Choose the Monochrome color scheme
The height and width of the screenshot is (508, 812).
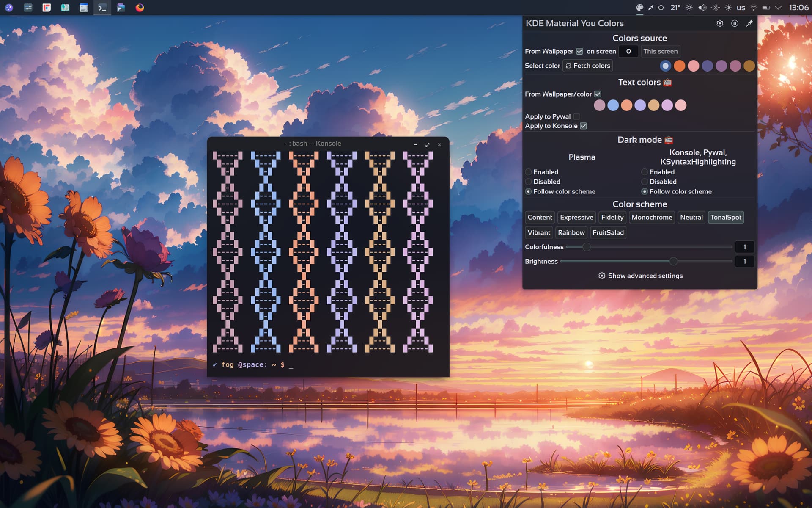(x=652, y=217)
